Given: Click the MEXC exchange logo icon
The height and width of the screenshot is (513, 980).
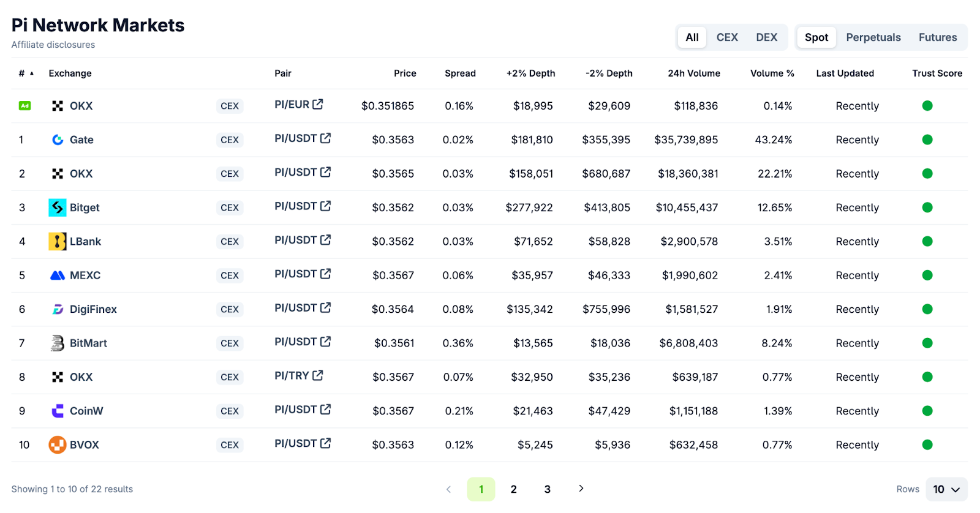Looking at the screenshot, I should coord(58,275).
